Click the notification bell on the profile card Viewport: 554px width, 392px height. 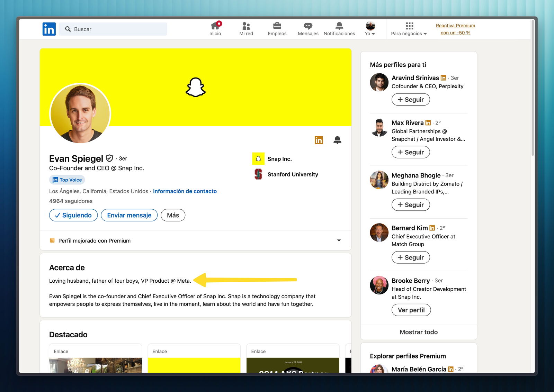click(x=337, y=140)
